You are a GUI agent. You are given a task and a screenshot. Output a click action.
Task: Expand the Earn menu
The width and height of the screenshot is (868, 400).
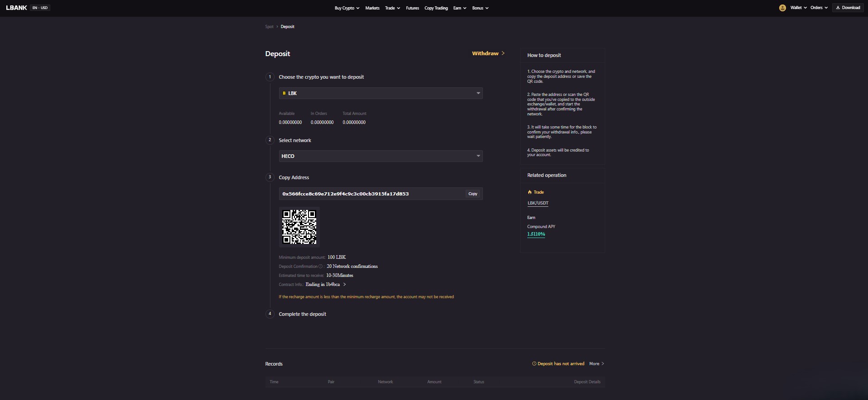[459, 8]
